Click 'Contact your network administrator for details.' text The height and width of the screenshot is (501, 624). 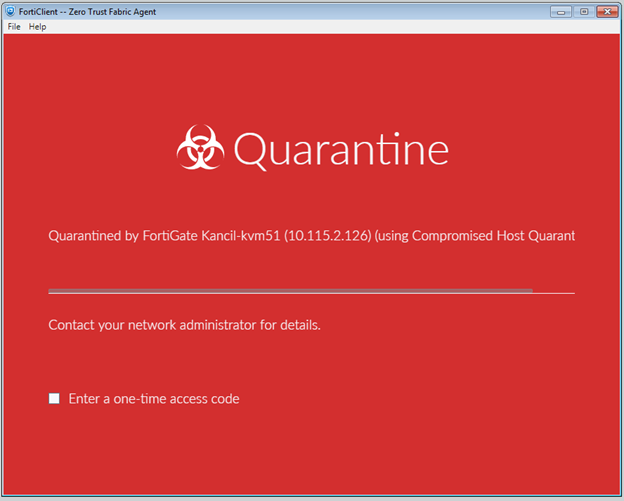click(x=184, y=325)
